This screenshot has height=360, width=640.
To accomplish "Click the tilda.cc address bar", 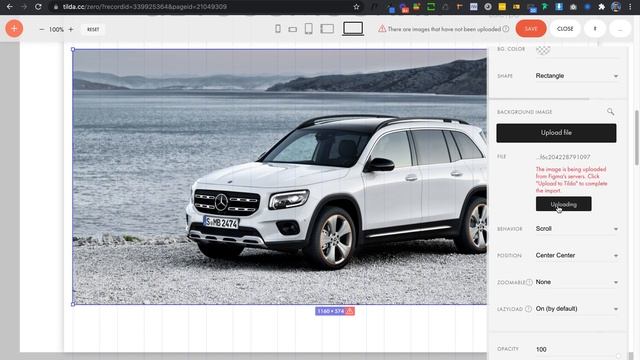I will click(206, 7).
